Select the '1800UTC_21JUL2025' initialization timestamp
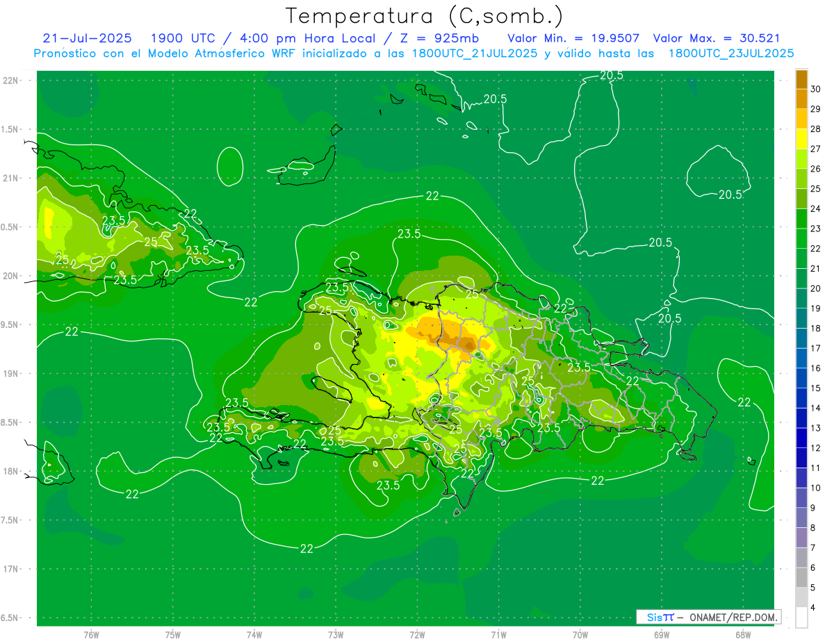 click(x=473, y=53)
